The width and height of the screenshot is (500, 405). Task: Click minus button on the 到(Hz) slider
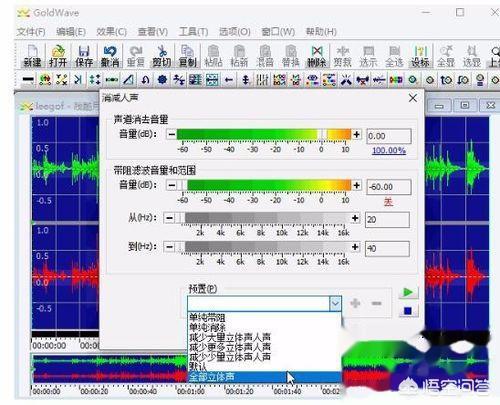coord(169,247)
